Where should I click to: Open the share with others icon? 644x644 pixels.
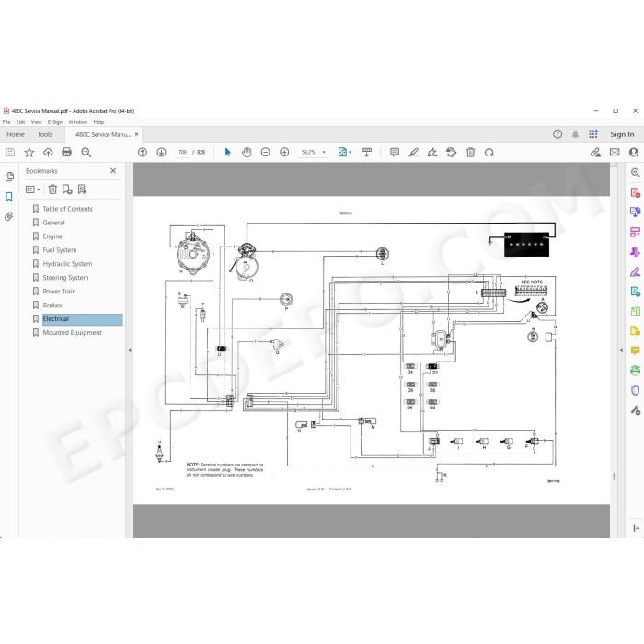coord(634,153)
